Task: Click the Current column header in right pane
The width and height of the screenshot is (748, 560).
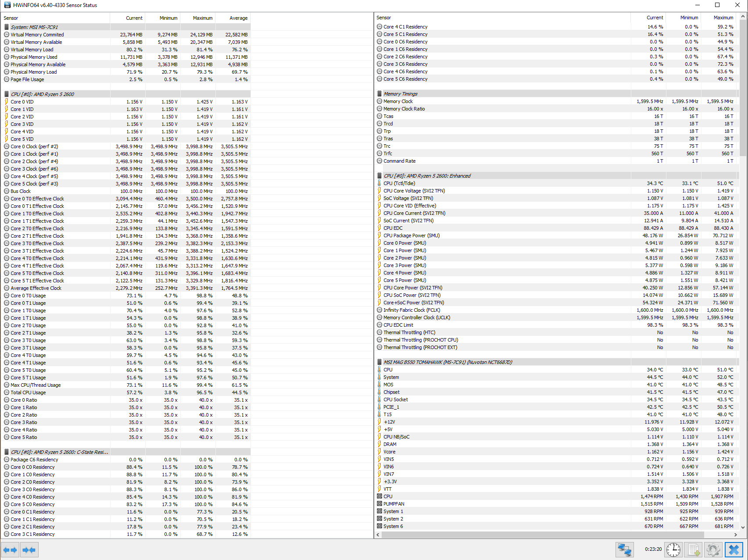Action: [648, 18]
